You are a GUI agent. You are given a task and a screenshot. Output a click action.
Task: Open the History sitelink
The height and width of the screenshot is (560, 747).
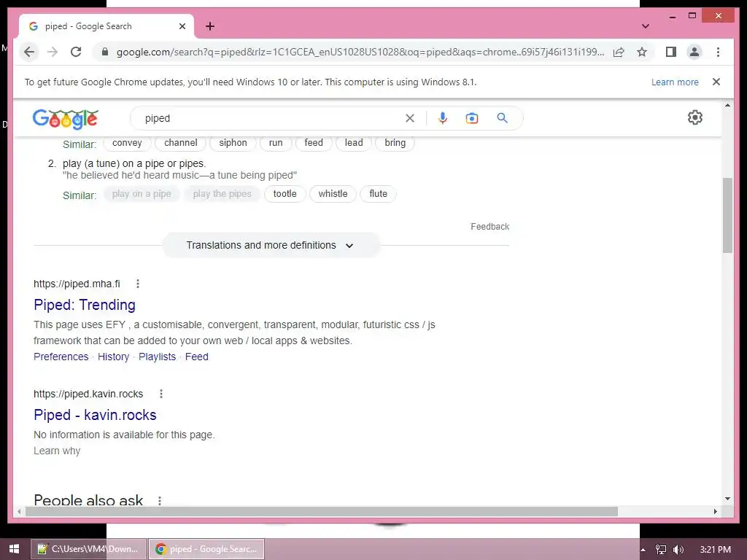coord(113,357)
